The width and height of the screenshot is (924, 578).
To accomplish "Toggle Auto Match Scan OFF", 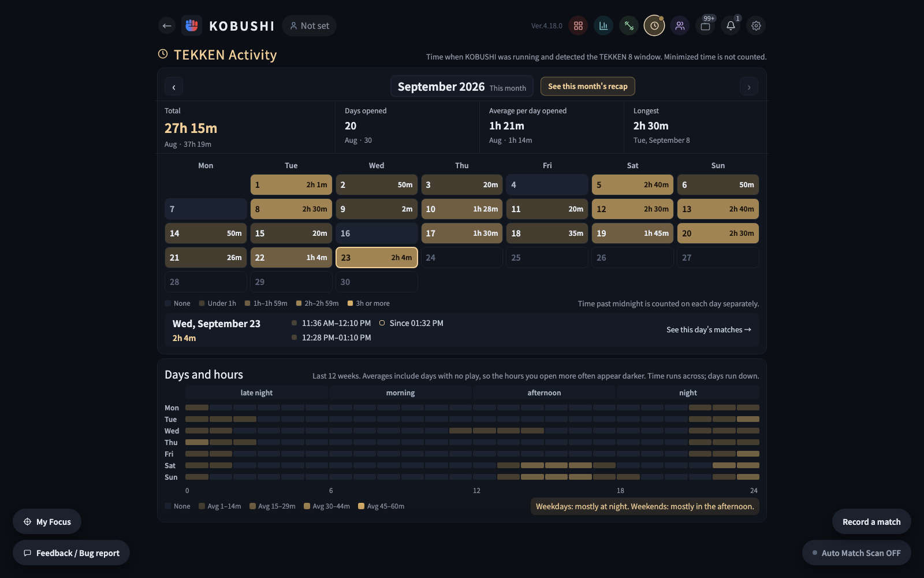I will point(856,553).
